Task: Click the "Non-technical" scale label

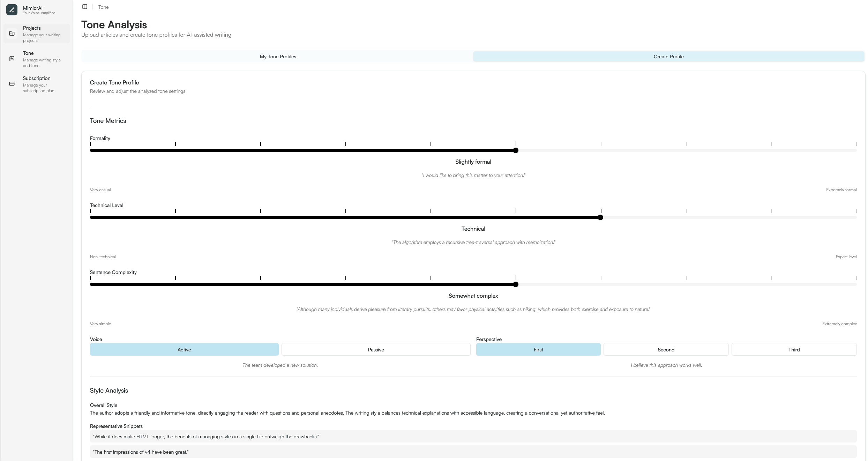Action: point(103,257)
